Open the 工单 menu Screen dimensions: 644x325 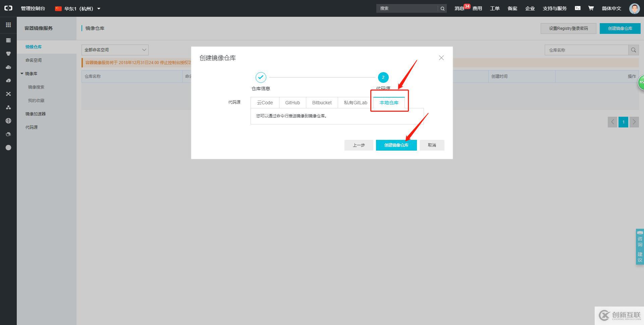495,8
